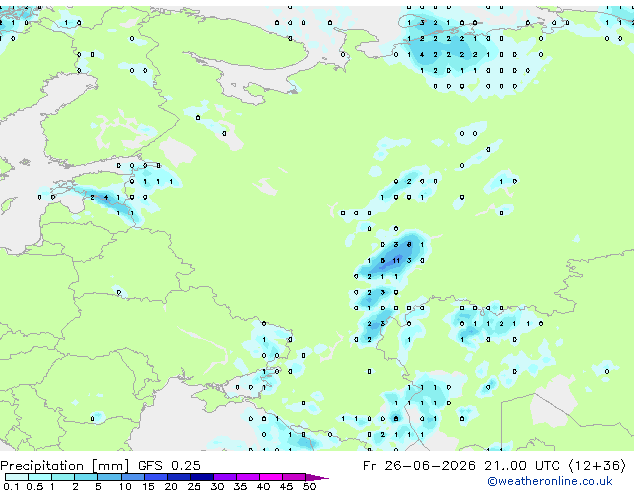Click the '11' precipitation value on map
This screenshot has width=634, height=490.
396,261
